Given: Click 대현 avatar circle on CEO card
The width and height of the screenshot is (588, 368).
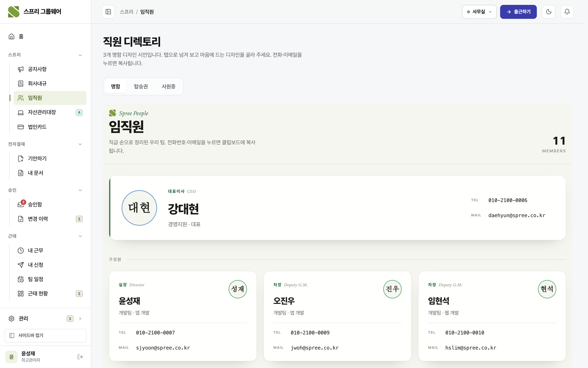Looking at the screenshot, I should (x=139, y=208).
